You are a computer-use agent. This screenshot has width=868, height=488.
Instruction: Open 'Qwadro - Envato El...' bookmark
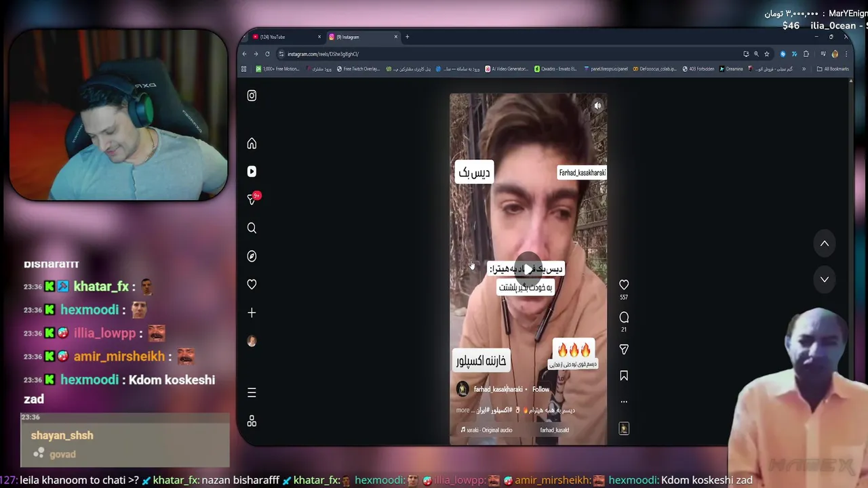click(555, 68)
